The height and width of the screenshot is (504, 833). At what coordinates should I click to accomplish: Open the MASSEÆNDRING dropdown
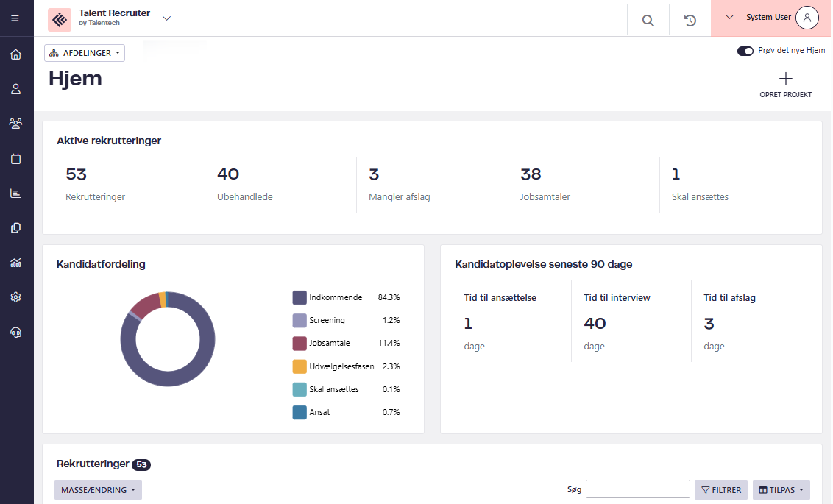coord(98,490)
